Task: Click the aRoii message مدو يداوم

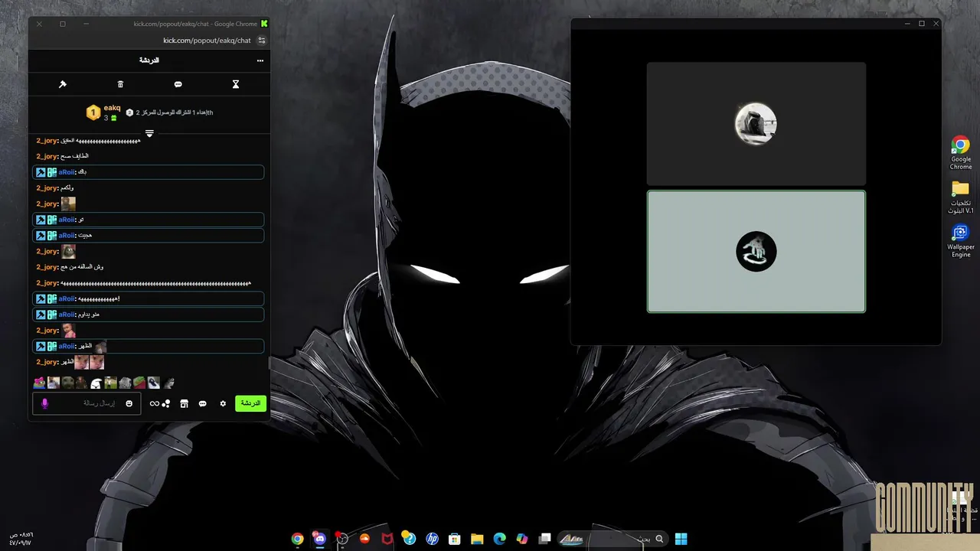Action: coord(149,315)
